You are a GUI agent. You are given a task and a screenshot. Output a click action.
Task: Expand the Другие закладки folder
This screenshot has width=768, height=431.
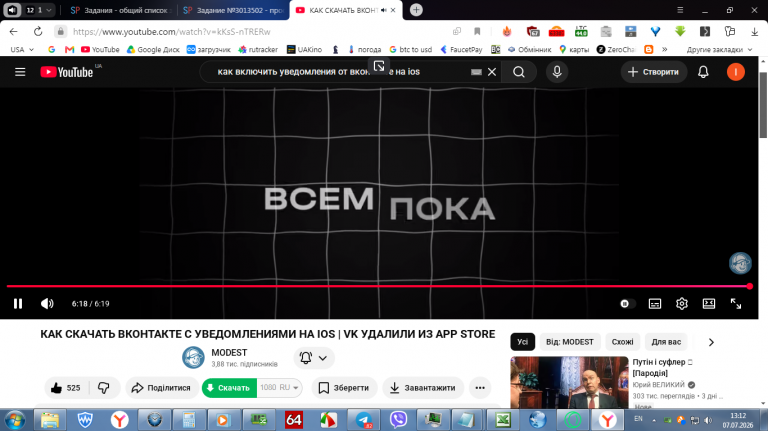coord(720,49)
